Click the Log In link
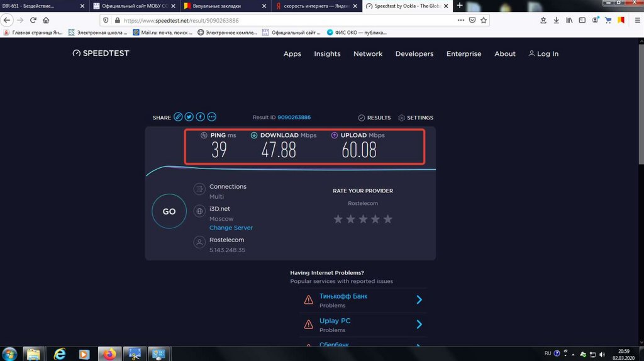Viewport: 644px width, 361px height. (543, 54)
